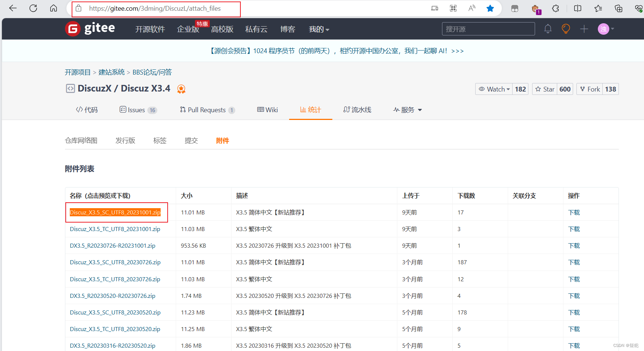This screenshot has width=644, height=351.
Task: Refresh the page with the reload icon
Action: click(x=33, y=8)
